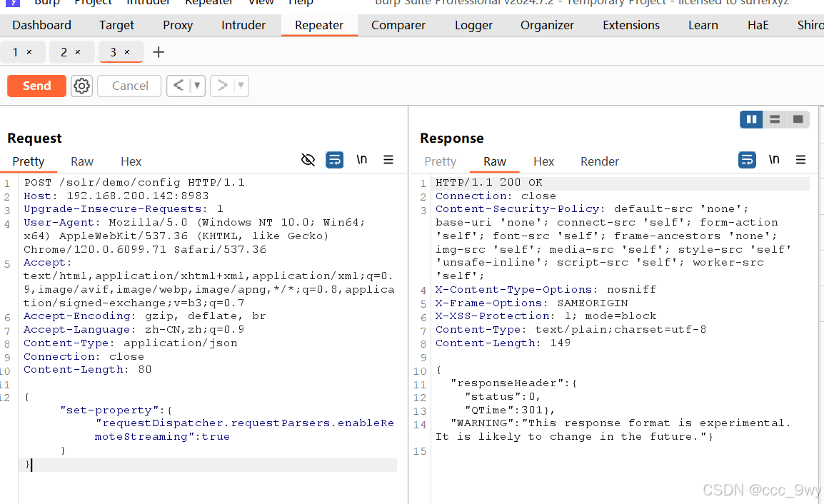Toggle line wrap in Request panel
Viewport: 824px width, 504px height.
335,160
